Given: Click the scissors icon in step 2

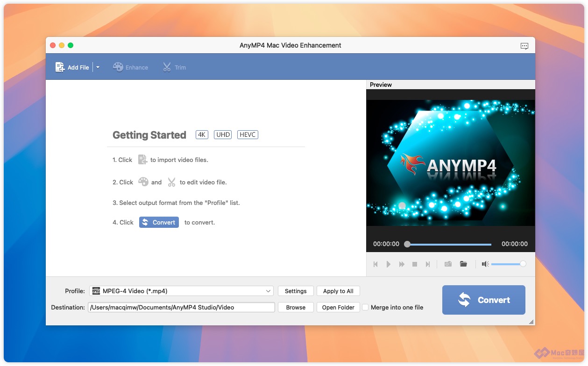Looking at the screenshot, I should point(171,182).
